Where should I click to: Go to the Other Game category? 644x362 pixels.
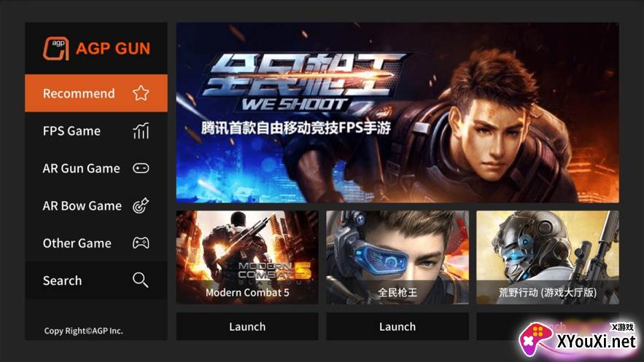[x=96, y=243]
